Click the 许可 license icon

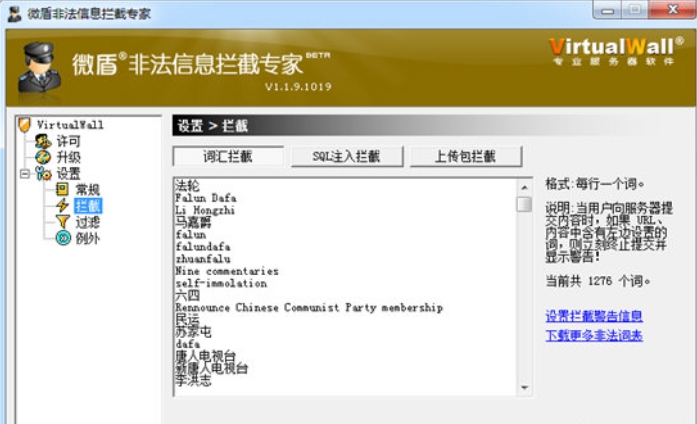pos(43,141)
